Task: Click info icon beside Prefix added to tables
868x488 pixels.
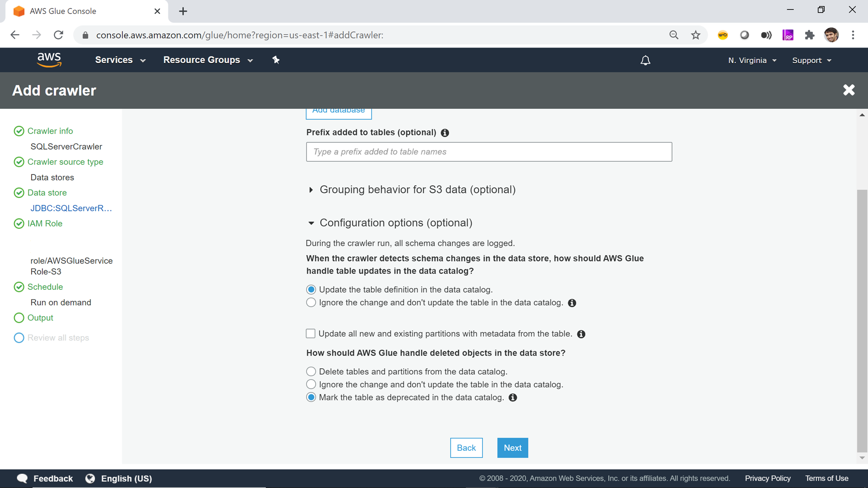Action: coord(445,133)
